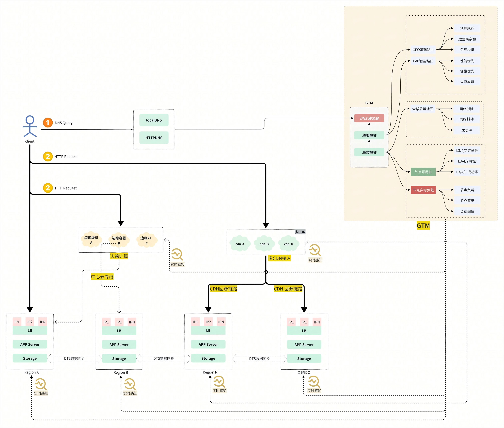Select Region A's APP Server box
Viewport: 504px width, 428px height.
(x=30, y=344)
